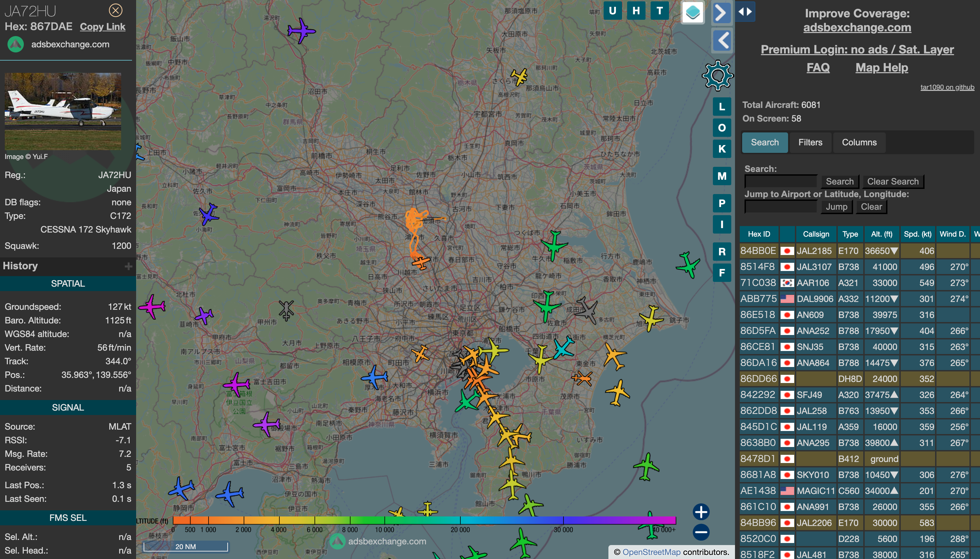This screenshot has width=980, height=559.
Task: Click the Jump button
Action: (x=836, y=207)
